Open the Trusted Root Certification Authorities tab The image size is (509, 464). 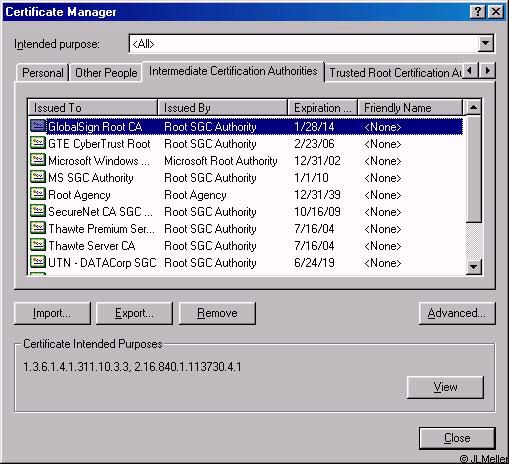coord(395,73)
